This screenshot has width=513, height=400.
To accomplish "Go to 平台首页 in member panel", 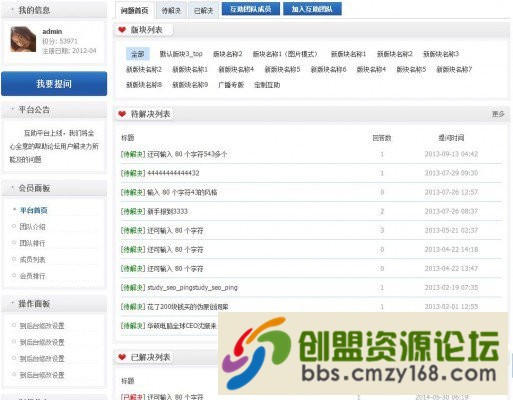I will click(x=33, y=210).
